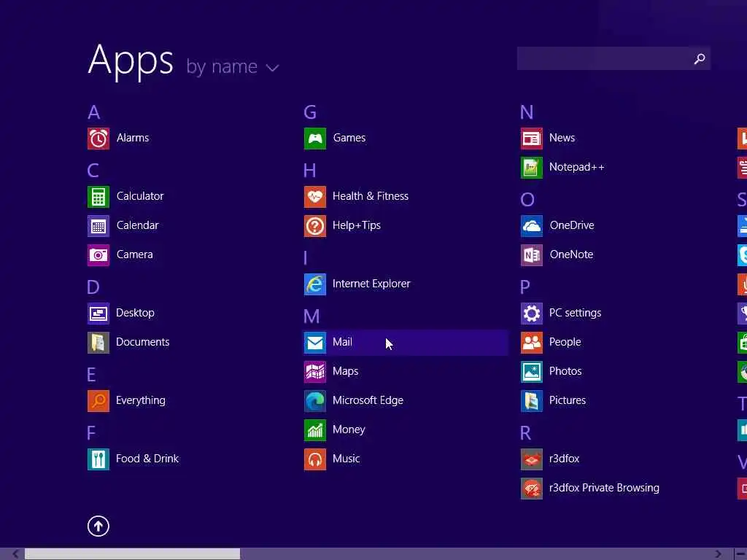
Task: Click the Desktop tile icon
Action: tap(98, 314)
